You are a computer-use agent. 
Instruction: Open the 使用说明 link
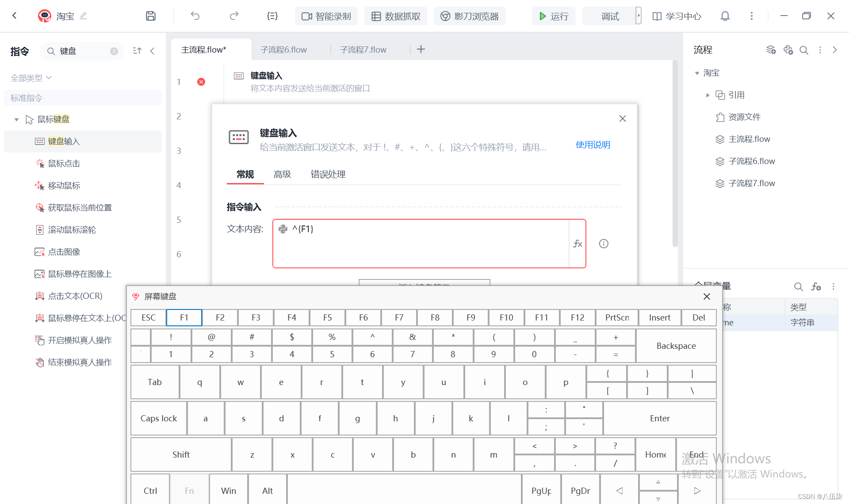pyautogui.click(x=593, y=145)
